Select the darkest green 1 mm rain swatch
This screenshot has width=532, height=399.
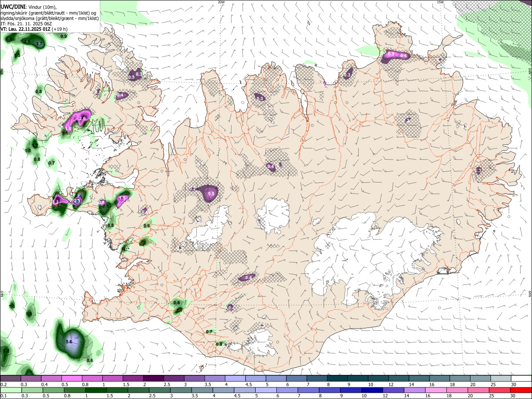(x=95, y=390)
